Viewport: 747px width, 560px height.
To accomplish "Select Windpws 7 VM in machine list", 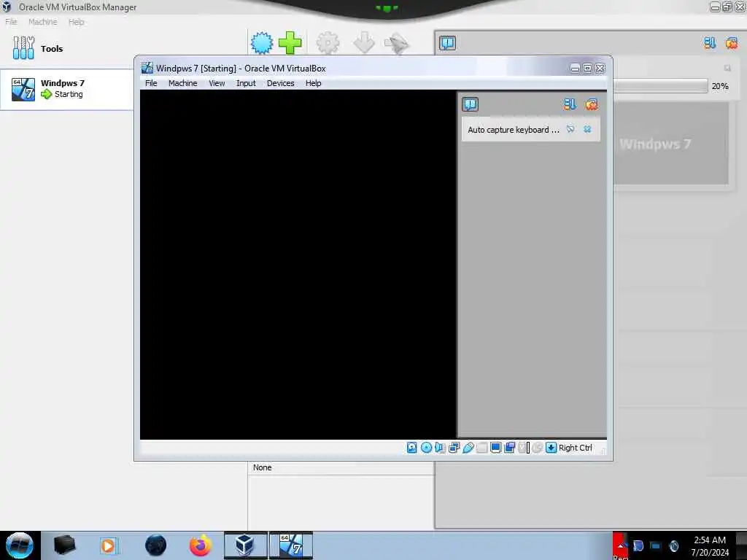I will pos(67,90).
